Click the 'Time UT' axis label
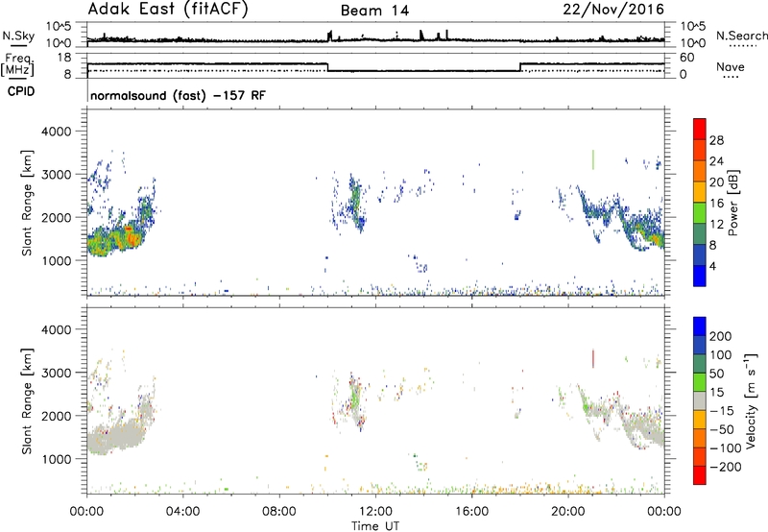The height and width of the screenshot is (532, 768). (x=375, y=526)
